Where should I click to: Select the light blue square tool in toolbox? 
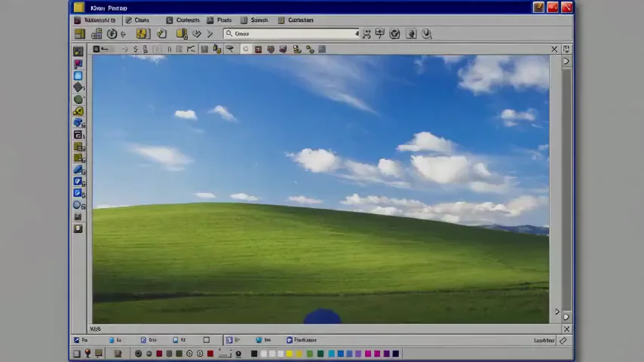pyautogui.click(x=78, y=75)
